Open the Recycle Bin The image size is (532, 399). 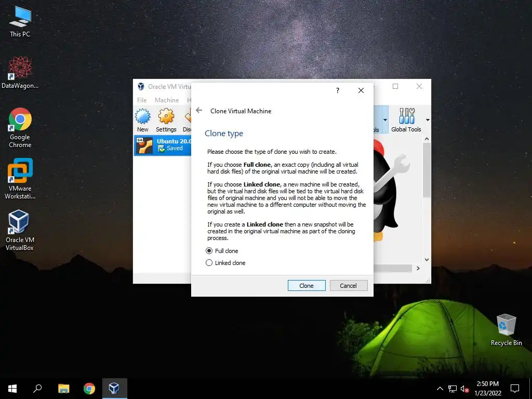[x=506, y=330]
